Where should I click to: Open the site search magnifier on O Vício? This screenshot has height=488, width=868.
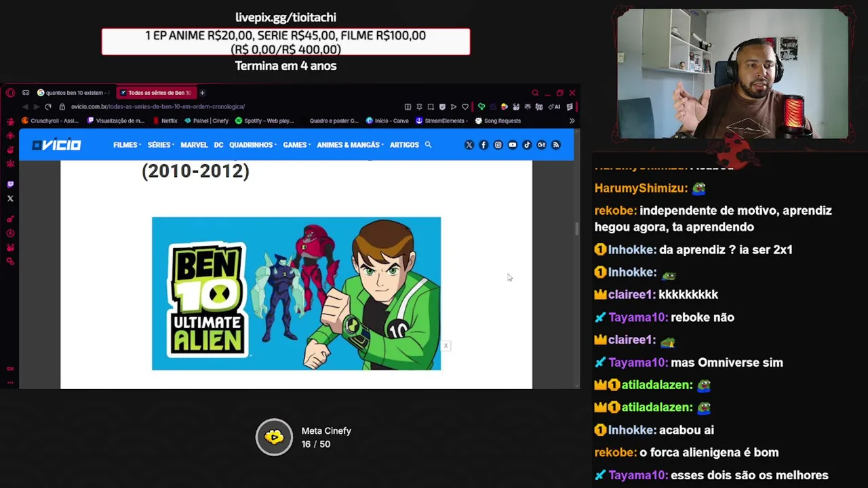pos(428,145)
